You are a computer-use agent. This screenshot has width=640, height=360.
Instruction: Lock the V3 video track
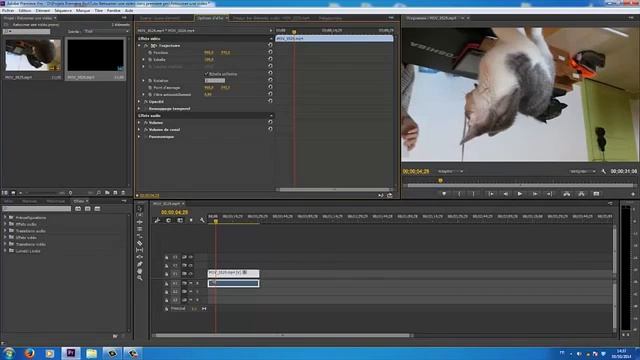167,257
